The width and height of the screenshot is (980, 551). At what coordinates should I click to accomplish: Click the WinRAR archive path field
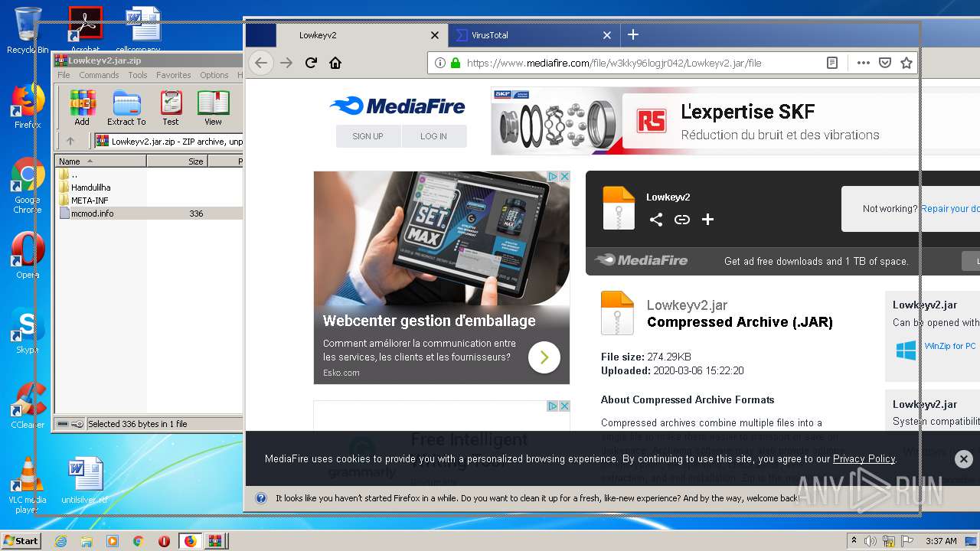click(168, 141)
